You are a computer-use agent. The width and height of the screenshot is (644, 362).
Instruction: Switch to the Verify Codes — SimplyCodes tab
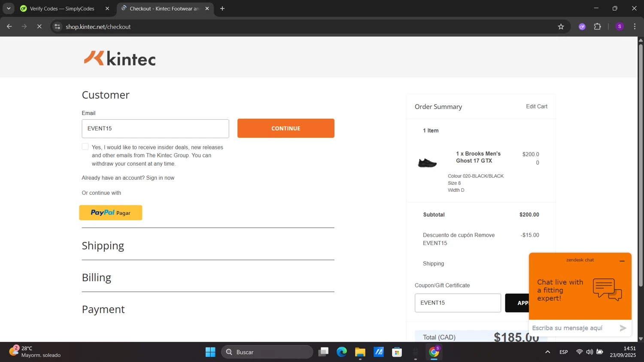pos(62,9)
